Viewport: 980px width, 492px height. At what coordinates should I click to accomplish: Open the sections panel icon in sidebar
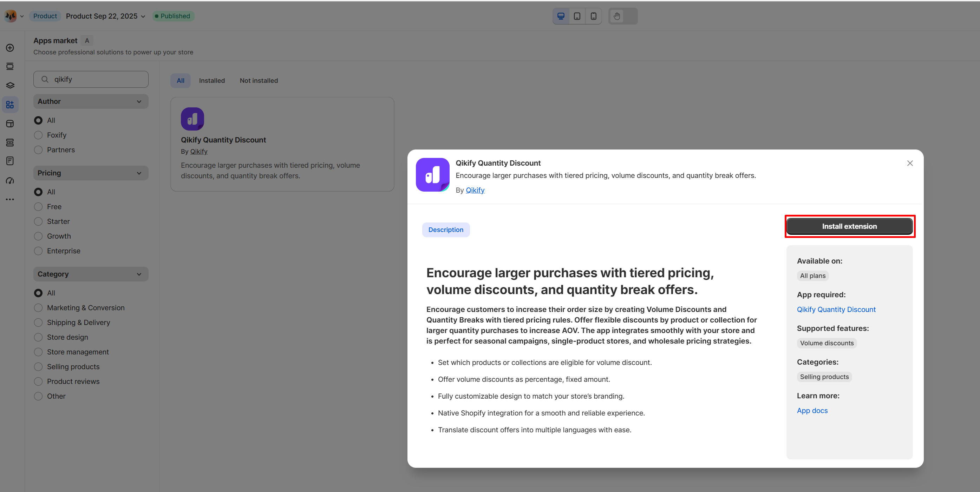(x=10, y=67)
